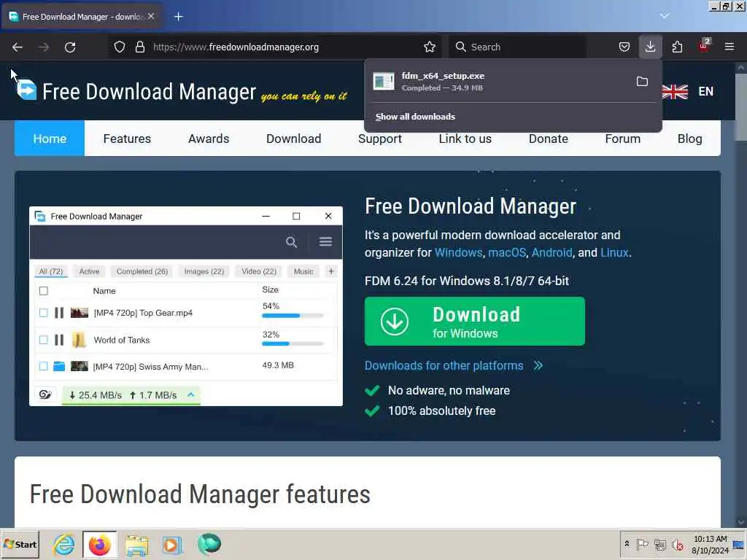Click the World of Tanks 32% progress bar

(x=293, y=344)
